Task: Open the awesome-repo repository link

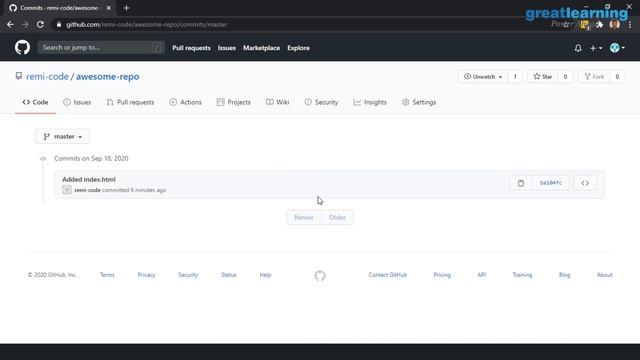Action: (108, 76)
